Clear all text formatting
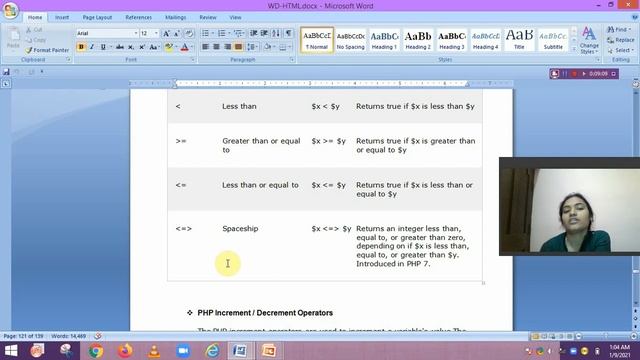This screenshot has height=360, width=640. tap(189, 33)
